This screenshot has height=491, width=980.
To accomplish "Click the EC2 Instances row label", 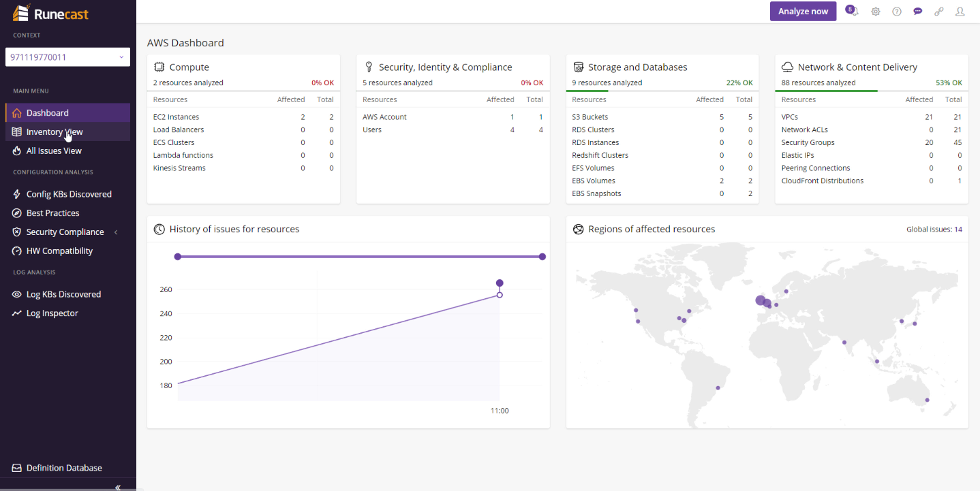I will pos(177,117).
